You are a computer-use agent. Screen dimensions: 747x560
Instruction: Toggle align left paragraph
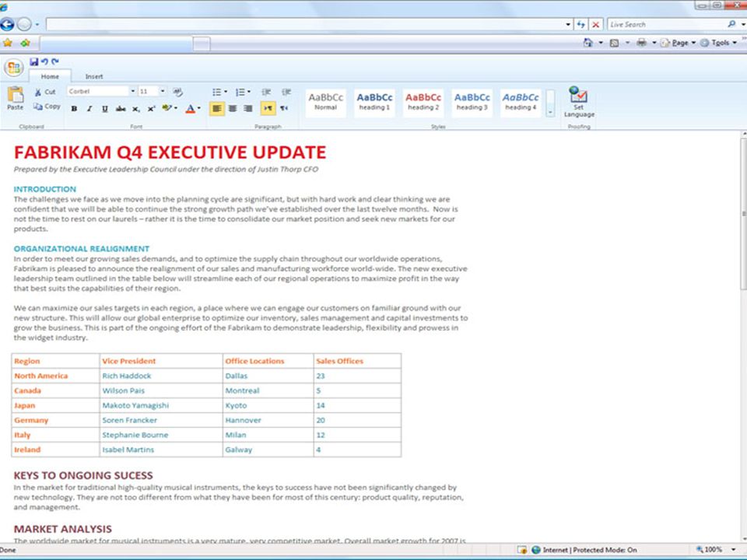[x=217, y=109]
